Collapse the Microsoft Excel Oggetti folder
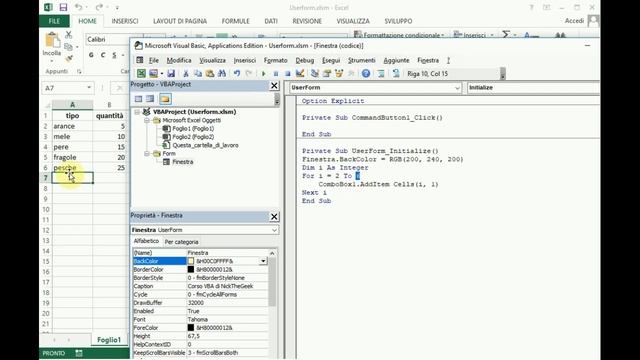 (147, 120)
